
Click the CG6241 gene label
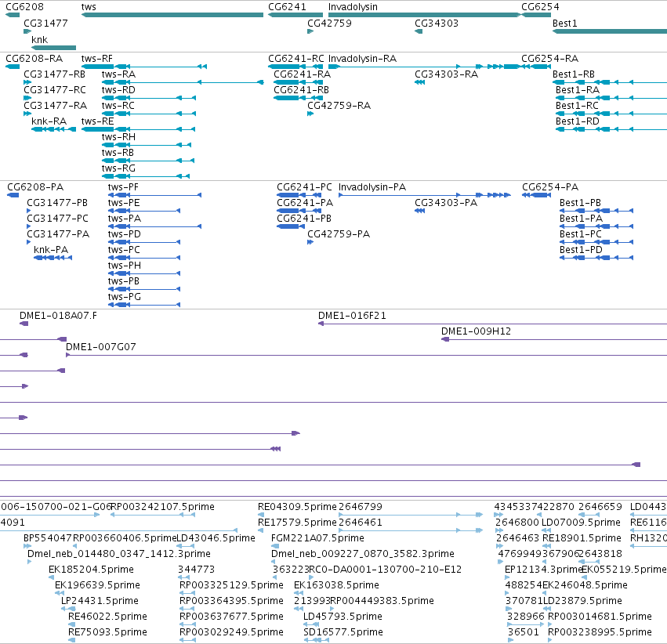[x=287, y=7]
